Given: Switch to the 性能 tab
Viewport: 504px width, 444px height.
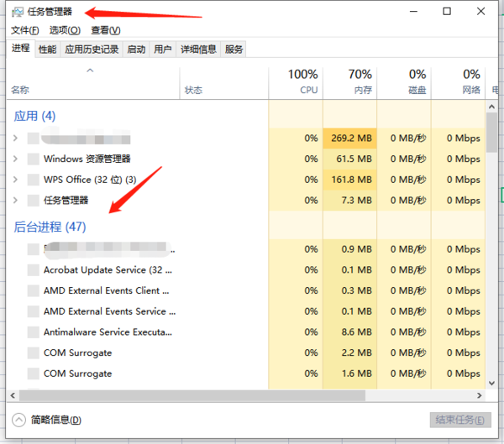Looking at the screenshot, I should pos(47,50).
